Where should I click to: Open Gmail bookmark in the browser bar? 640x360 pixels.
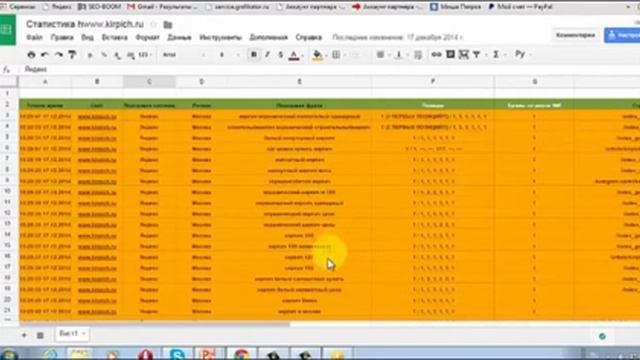tap(162, 7)
